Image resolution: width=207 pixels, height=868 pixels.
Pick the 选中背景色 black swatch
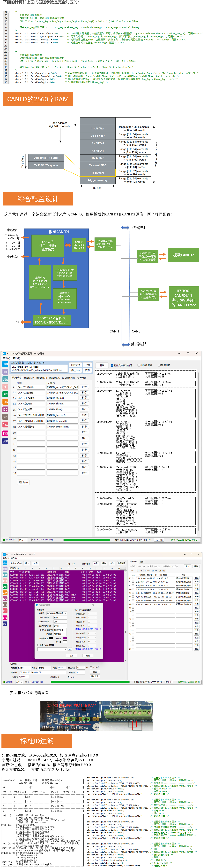tap(51, 638)
